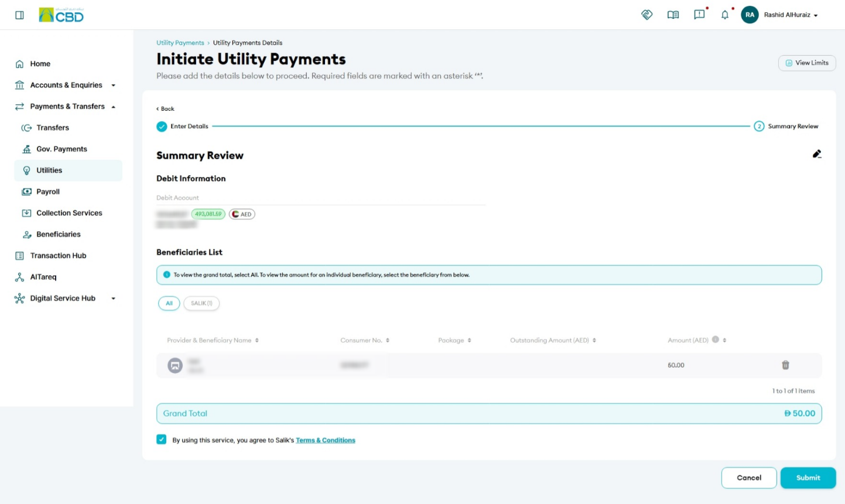Click the info icon in the notice banner
The height and width of the screenshot is (504, 845).
pyautogui.click(x=167, y=275)
